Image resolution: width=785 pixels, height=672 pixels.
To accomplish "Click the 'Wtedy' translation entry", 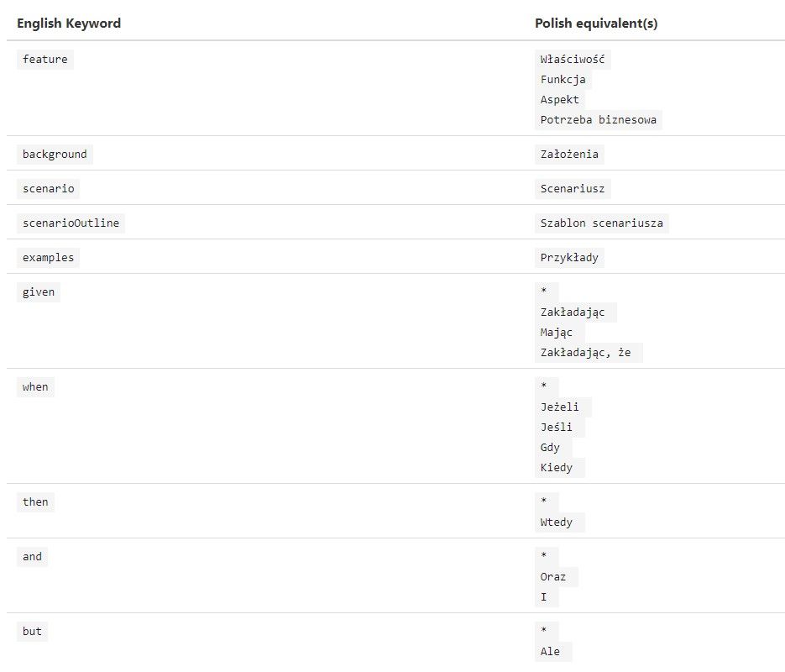I will [557, 522].
